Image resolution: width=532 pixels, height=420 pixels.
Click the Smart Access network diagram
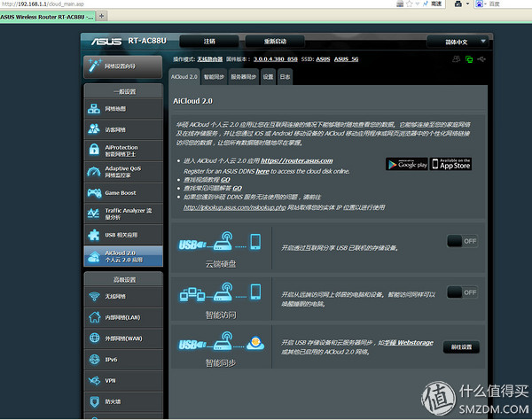coord(220,292)
